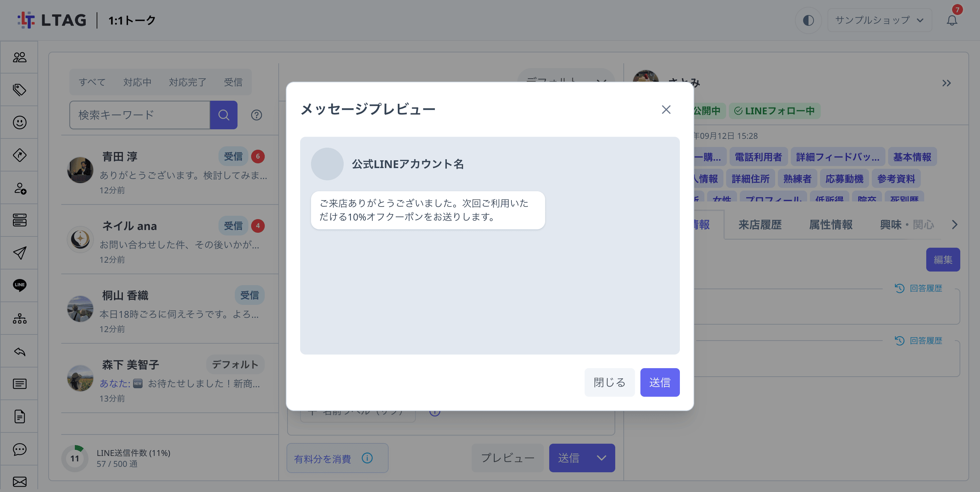Click the プレビュー button
Image resolution: width=980 pixels, height=492 pixels.
point(507,458)
